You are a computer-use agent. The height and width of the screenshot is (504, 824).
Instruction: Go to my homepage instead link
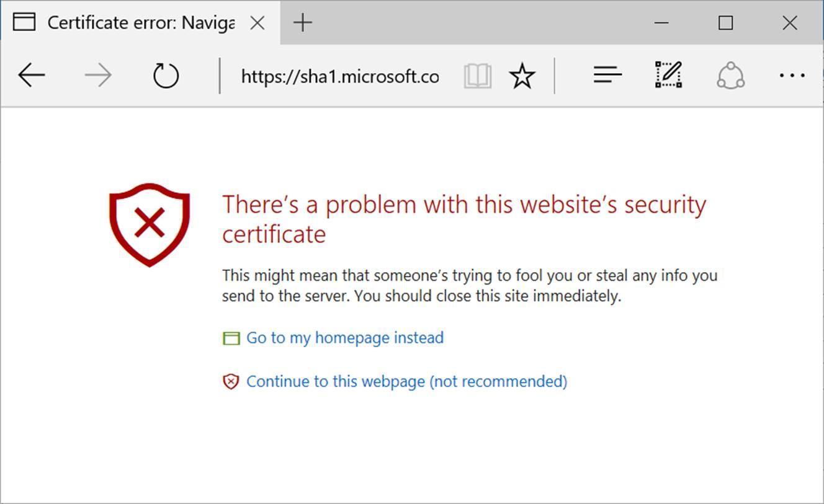pyautogui.click(x=345, y=338)
